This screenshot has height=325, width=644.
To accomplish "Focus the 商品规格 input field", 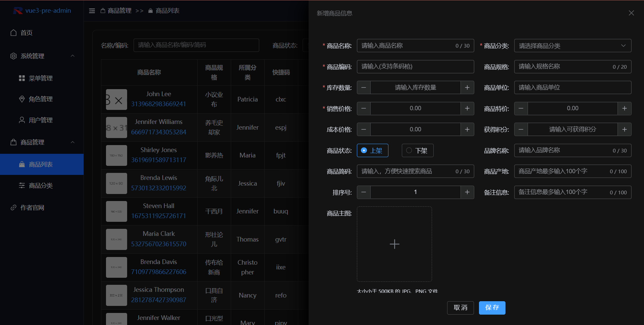I will pos(573,66).
